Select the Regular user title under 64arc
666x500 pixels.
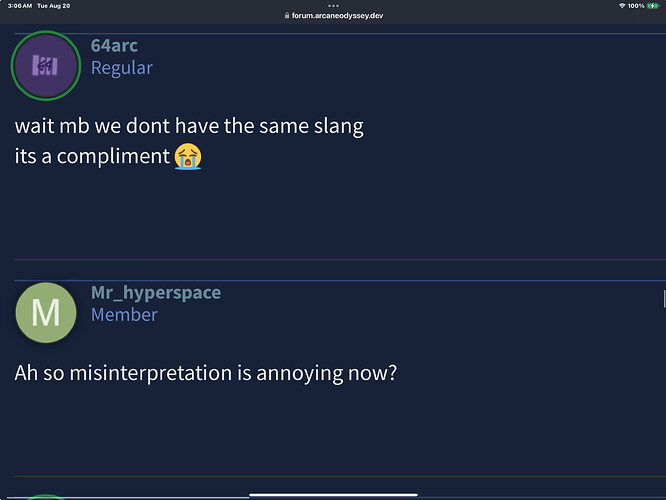121,68
